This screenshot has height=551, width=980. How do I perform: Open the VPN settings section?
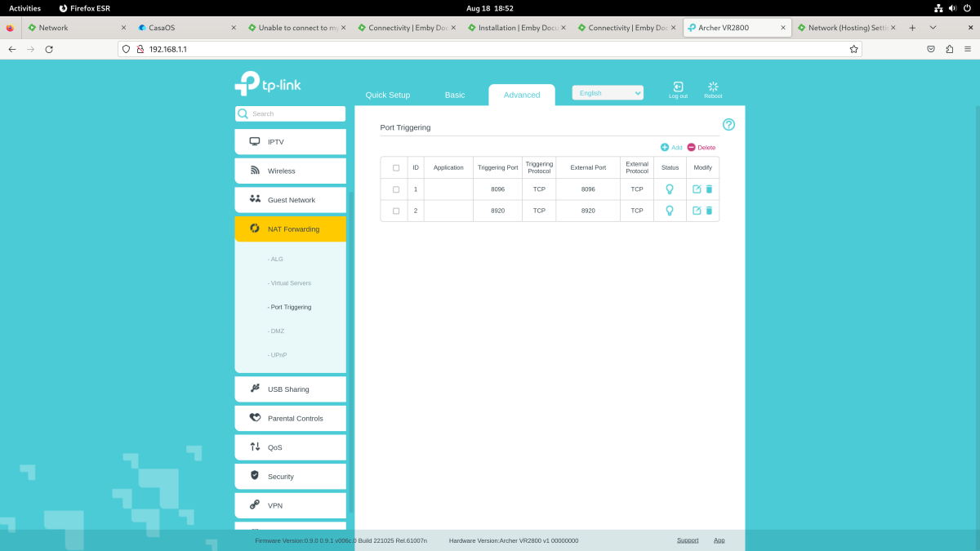(290, 505)
